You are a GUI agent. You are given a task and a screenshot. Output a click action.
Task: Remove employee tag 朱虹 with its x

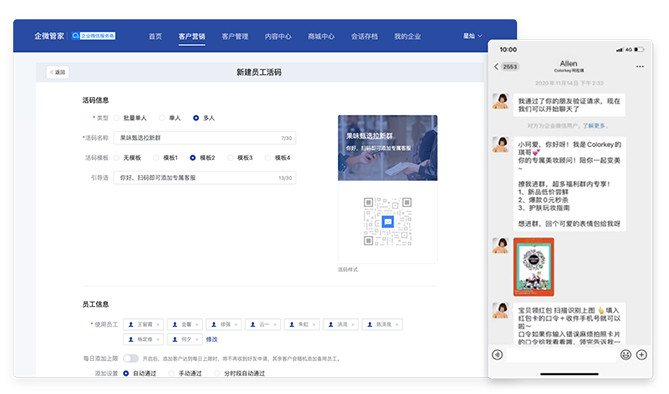click(x=314, y=325)
